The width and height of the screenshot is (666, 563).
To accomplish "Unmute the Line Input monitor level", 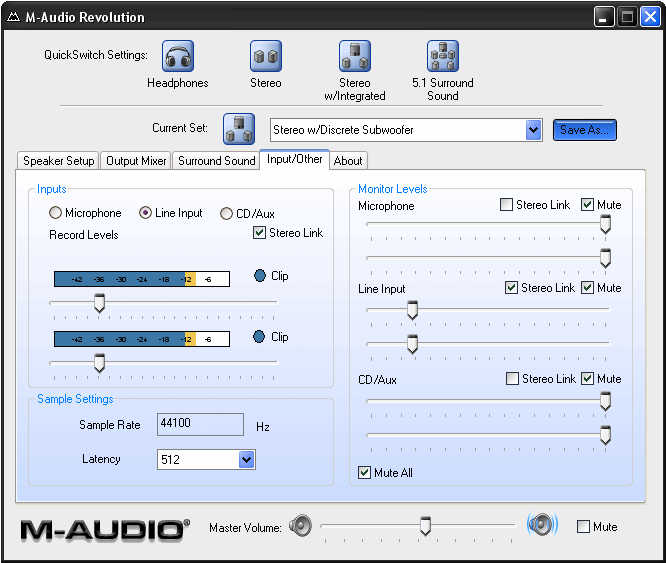I will [x=587, y=288].
